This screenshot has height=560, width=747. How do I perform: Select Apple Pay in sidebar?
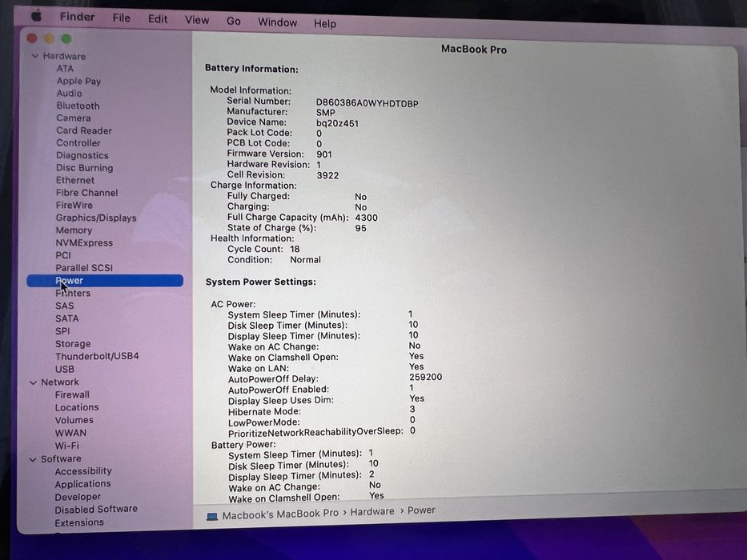78,81
